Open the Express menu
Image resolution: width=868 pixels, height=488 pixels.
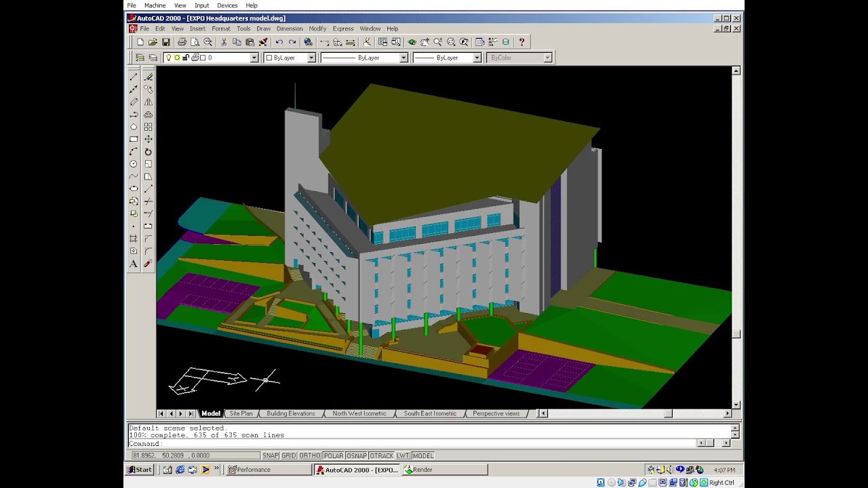[343, 28]
